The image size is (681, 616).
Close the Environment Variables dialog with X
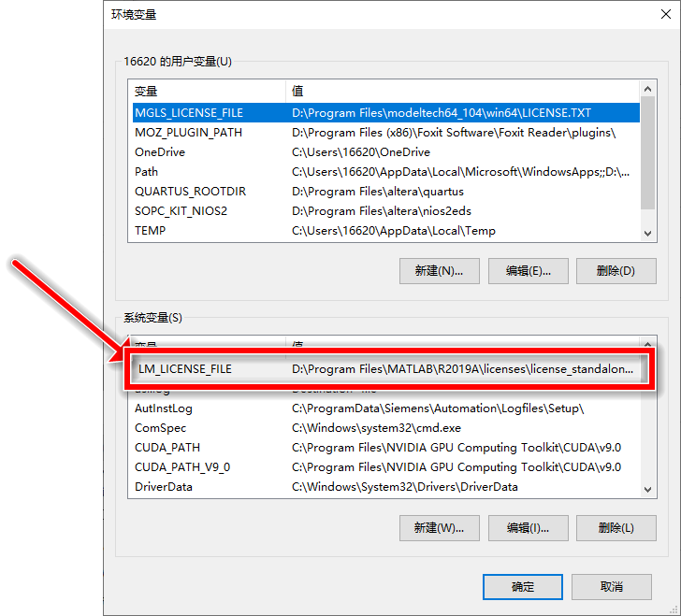point(665,14)
